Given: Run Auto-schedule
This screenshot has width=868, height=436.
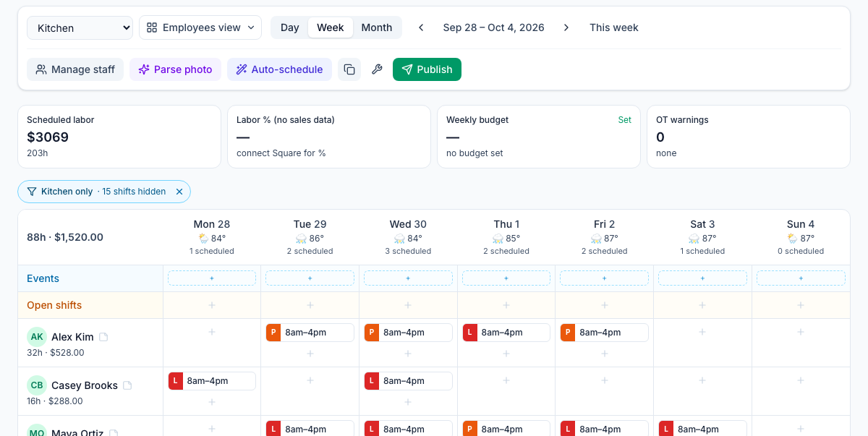Looking at the screenshot, I should [x=279, y=69].
